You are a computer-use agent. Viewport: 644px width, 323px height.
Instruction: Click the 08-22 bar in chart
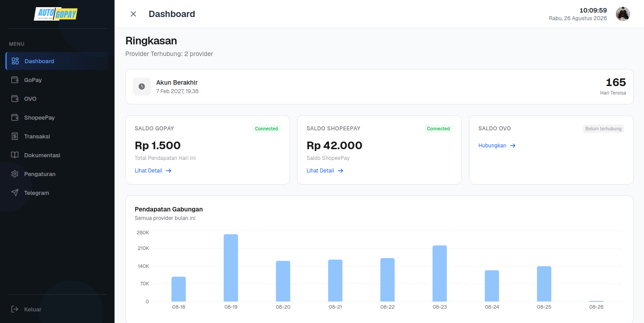click(388, 280)
